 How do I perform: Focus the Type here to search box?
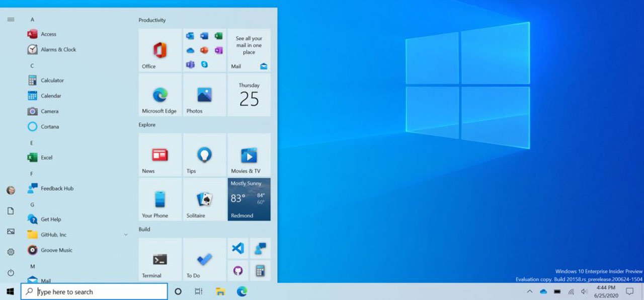(94, 291)
